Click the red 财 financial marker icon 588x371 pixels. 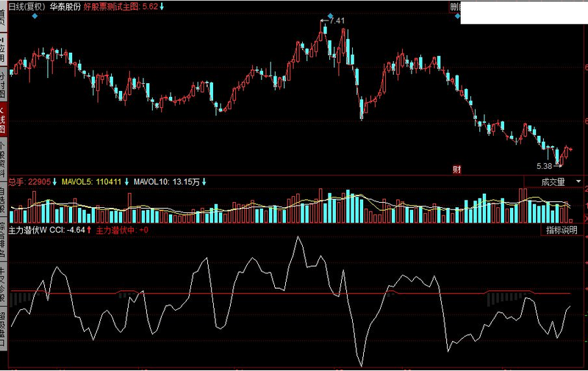tap(456, 169)
